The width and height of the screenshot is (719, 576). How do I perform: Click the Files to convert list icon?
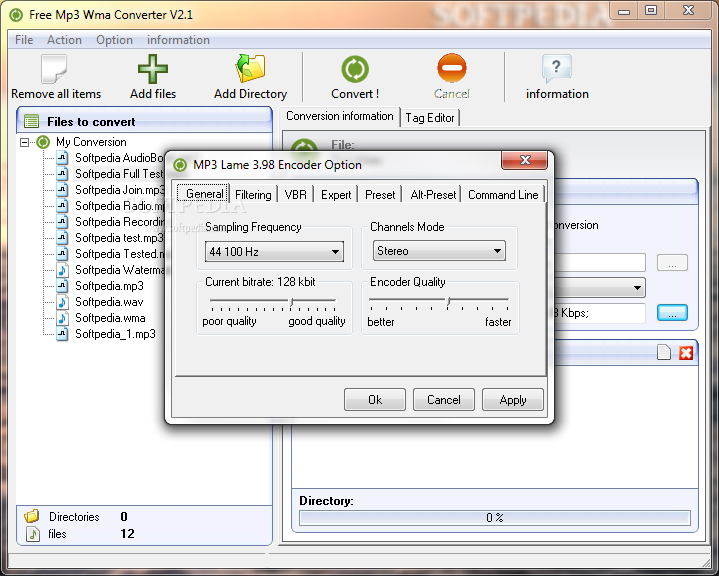click(x=31, y=122)
